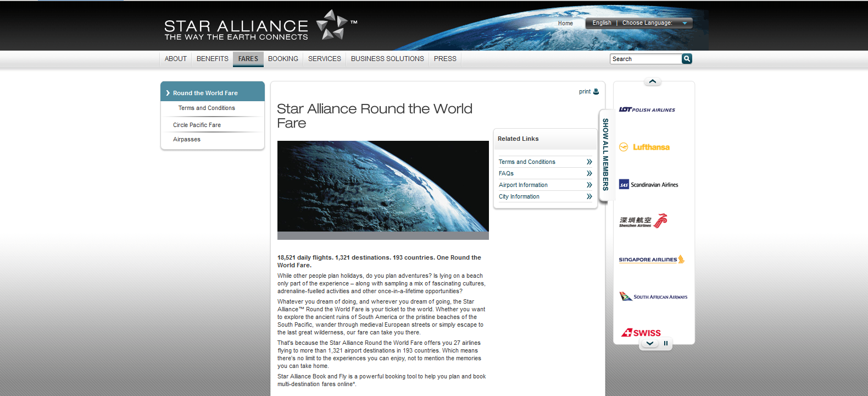Open the SERVICES menu
The height and width of the screenshot is (396, 868).
pyautogui.click(x=325, y=59)
